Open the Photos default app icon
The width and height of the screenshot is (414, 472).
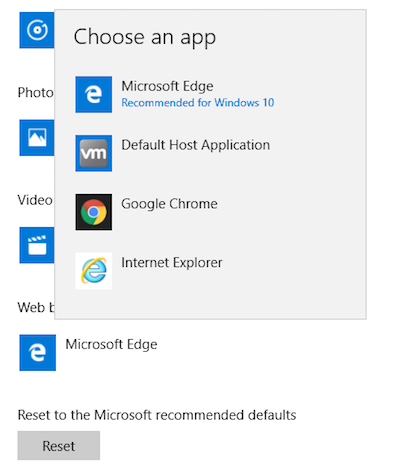(x=37, y=138)
